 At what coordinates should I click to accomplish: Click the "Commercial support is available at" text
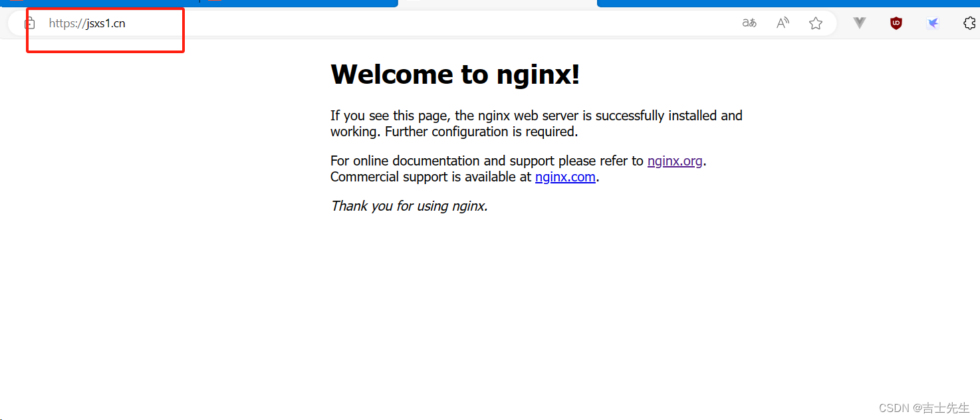click(431, 177)
